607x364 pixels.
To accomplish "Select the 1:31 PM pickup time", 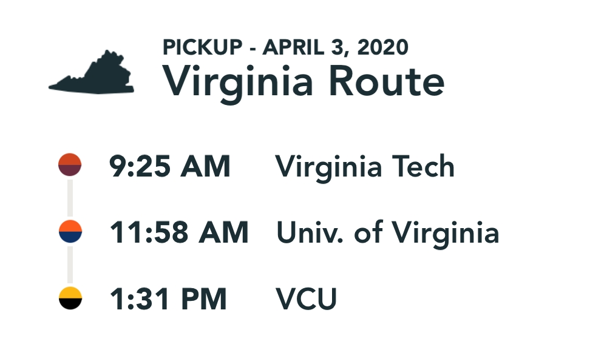I will (168, 299).
